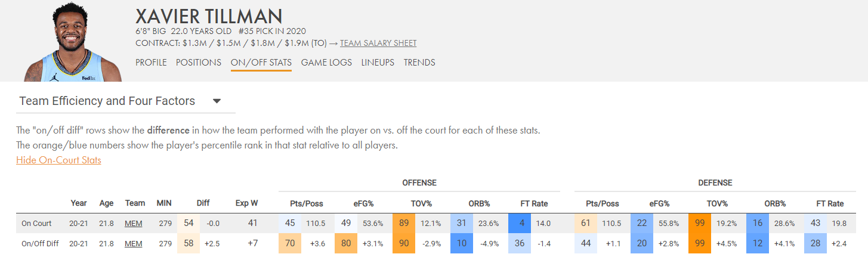View the Trends tab

[x=419, y=63]
